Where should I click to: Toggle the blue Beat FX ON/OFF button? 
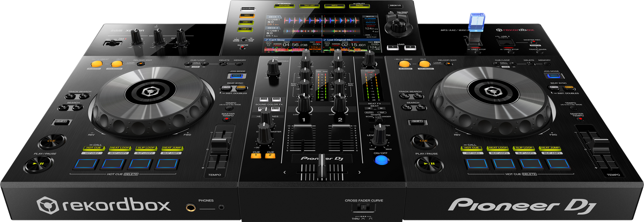(380, 159)
